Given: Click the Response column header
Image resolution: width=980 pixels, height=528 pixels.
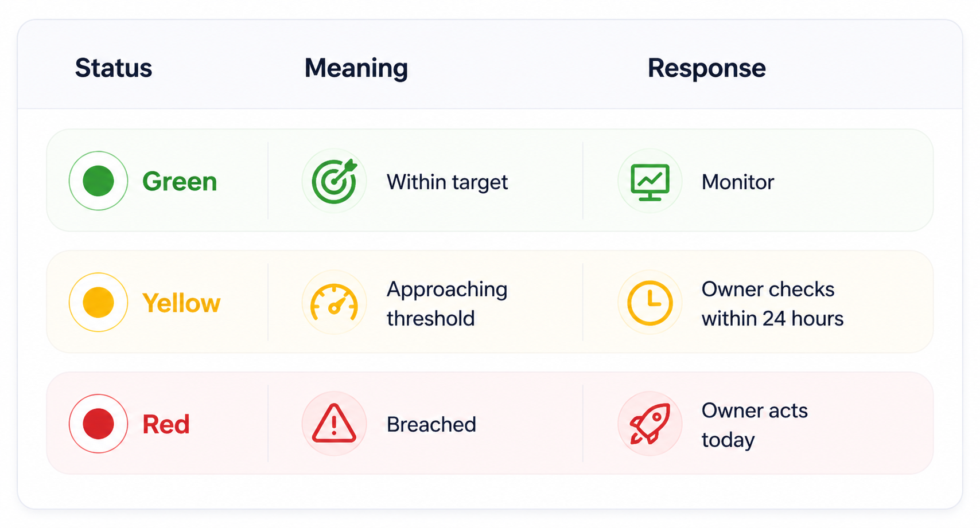Looking at the screenshot, I should [x=706, y=68].
